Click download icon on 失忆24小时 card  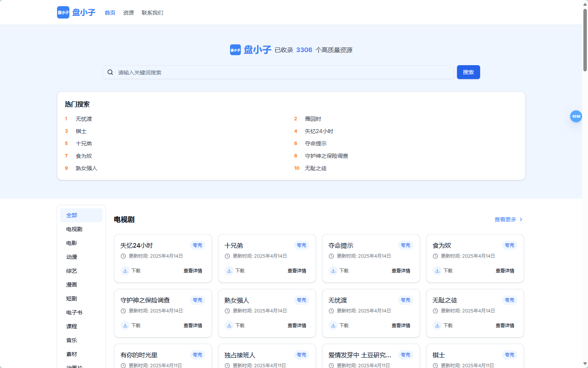pos(125,271)
